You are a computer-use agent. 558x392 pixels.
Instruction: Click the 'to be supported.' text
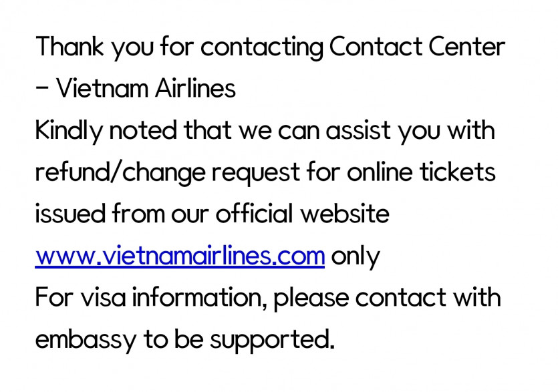pyautogui.click(x=239, y=340)
